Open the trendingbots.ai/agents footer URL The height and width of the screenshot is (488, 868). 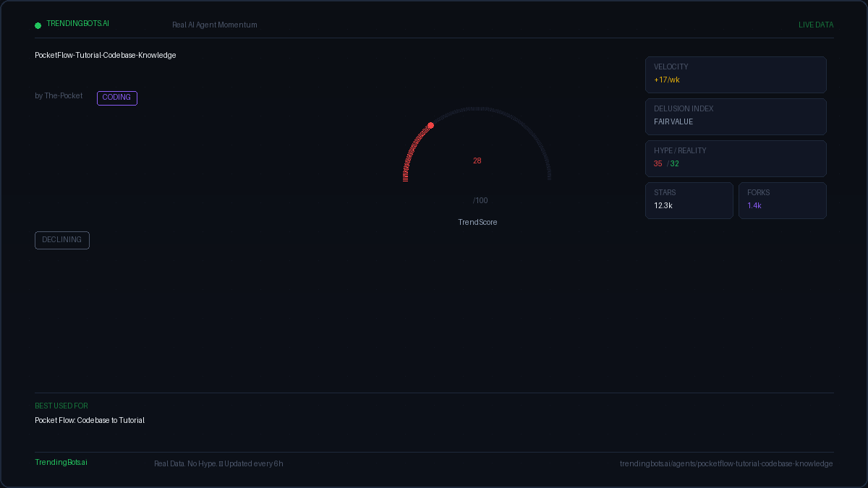pyautogui.click(x=726, y=463)
